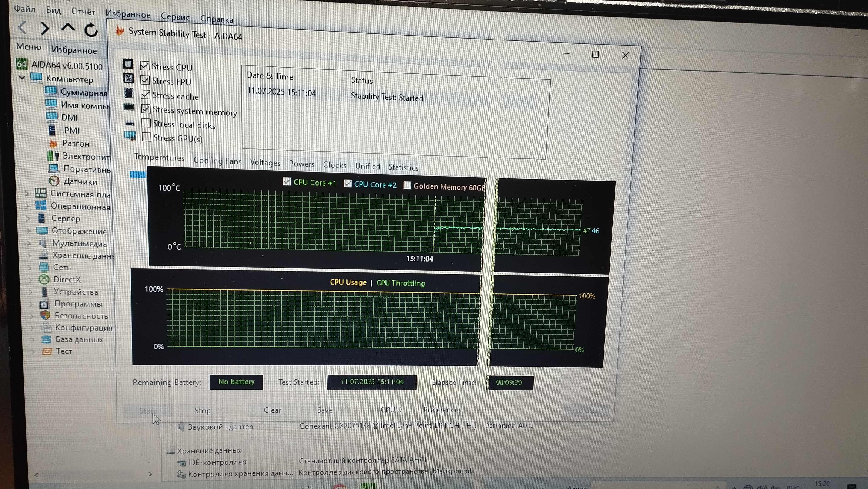868x489 pixels.
Task: Select the Датчики sensor icon item
Action: point(54,181)
